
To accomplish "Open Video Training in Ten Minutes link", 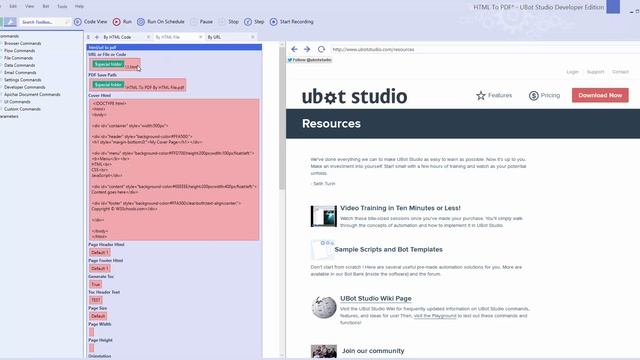I will [x=400, y=208].
